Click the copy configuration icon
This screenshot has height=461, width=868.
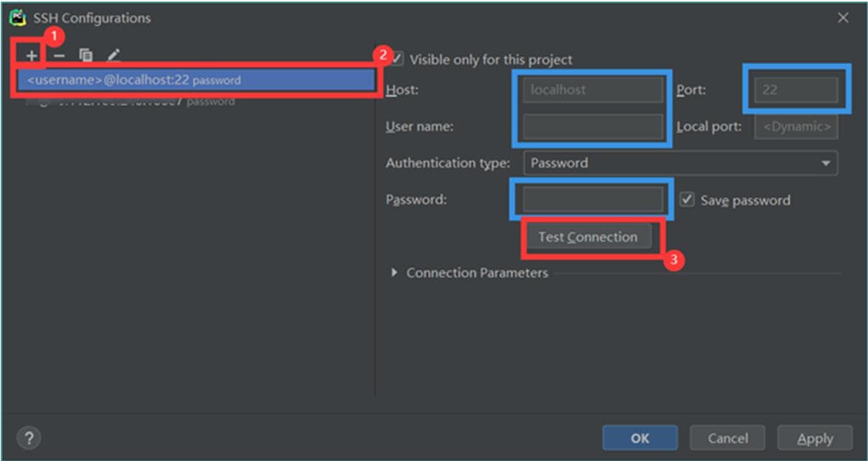coord(86,55)
